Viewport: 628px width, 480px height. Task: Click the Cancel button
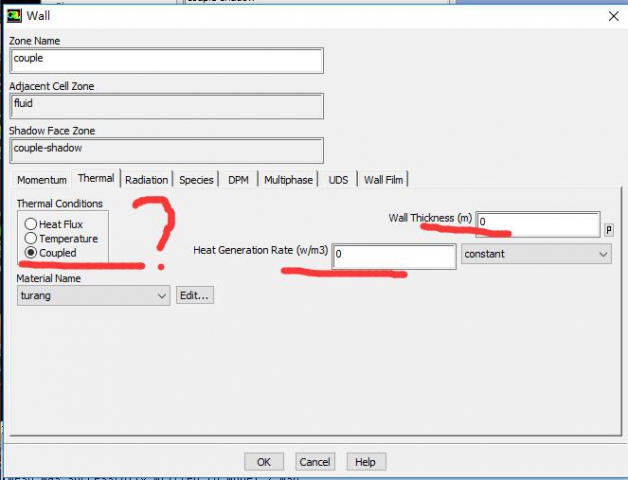click(x=315, y=462)
